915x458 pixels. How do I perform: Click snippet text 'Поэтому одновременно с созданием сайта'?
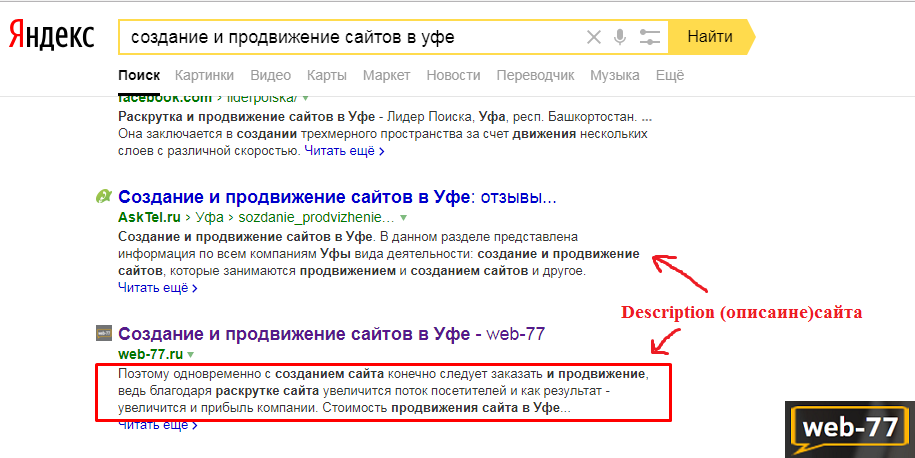coord(251,374)
